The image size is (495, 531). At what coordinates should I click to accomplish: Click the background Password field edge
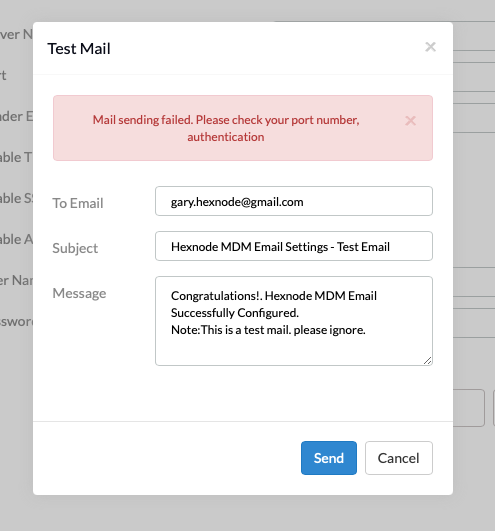pos(474,323)
